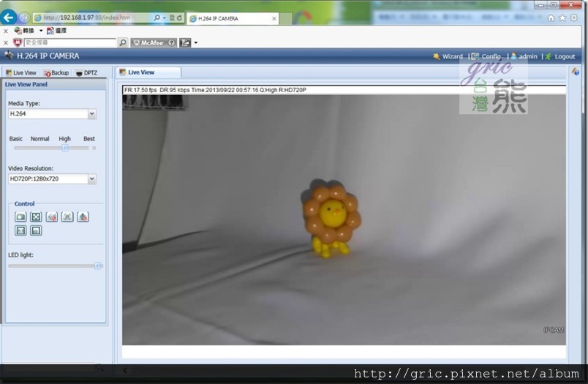
Task: Close the H.264 IP CAMERA browser tab
Action: coord(274,18)
